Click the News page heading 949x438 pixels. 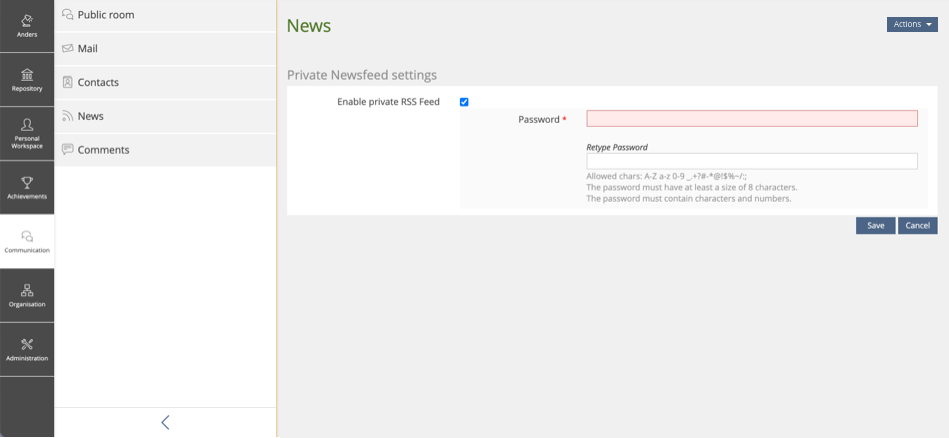click(309, 26)
